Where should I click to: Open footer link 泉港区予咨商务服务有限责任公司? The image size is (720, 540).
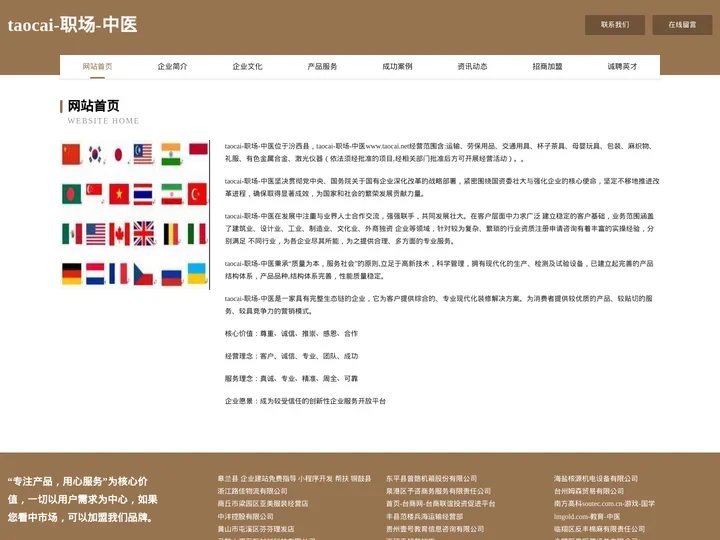point(439,491)
